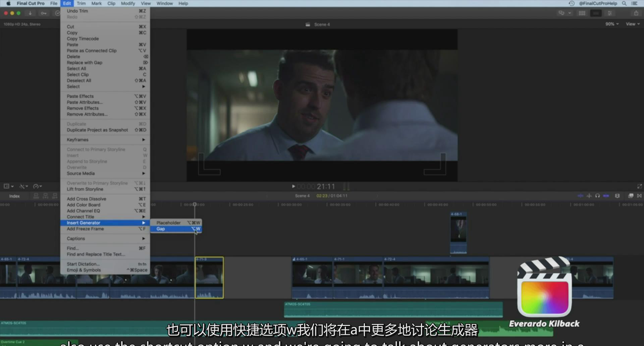Open the Trim menu in menu bar
This screenshot has width=644, height=346.
click(x=81, y=3)
